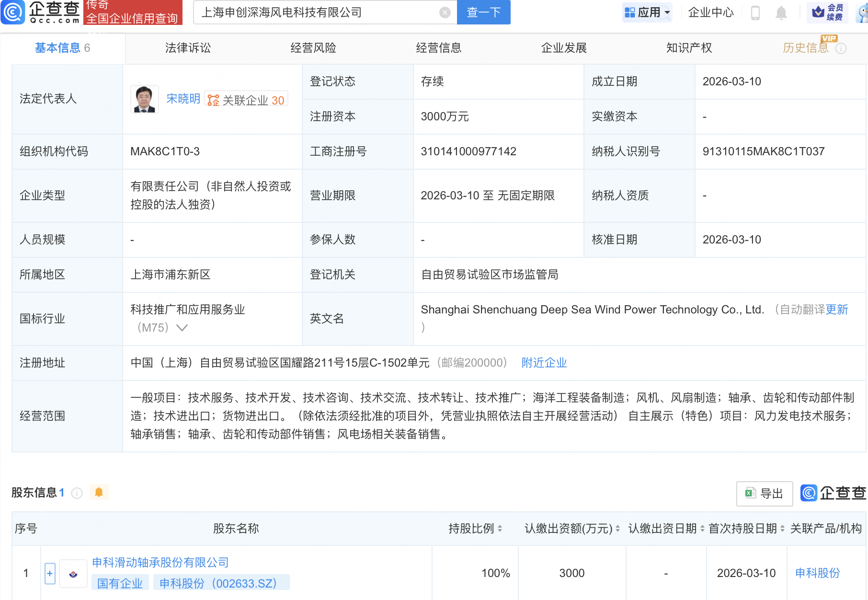Viewport: 868px width, 600px height.
Task: Click the mobile phone icon in the header
Action: tap(756, 13)
